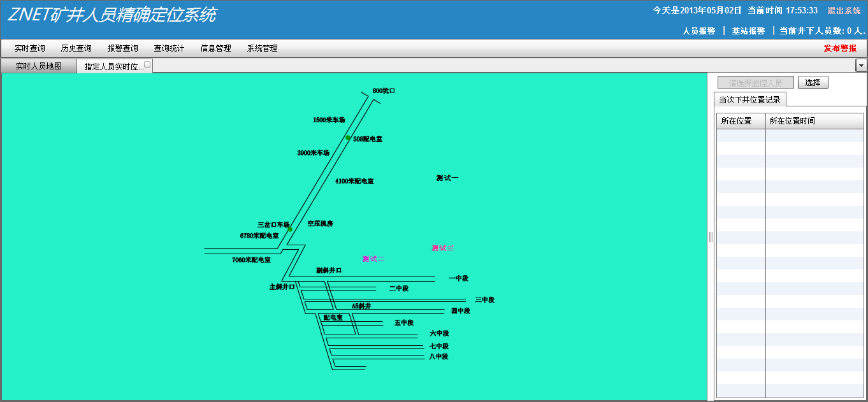The height and width of the screenshot is (402, 868).
Task: Click the 退出系统 link
Action: (x=844, y=11)
